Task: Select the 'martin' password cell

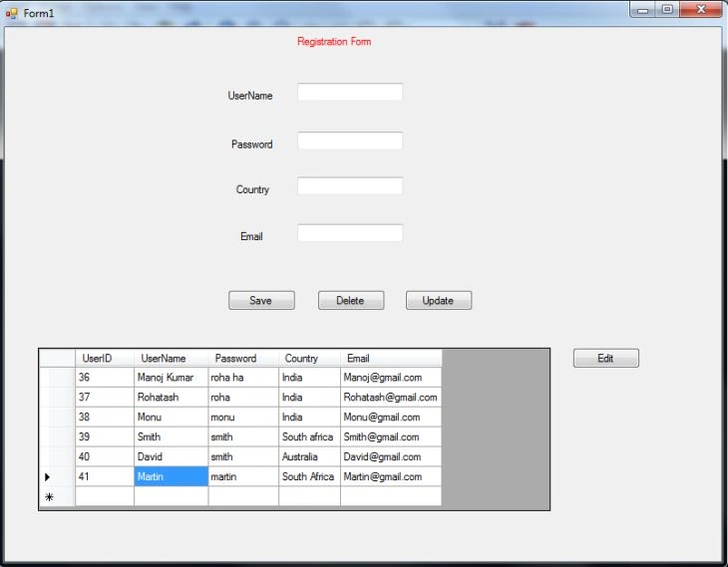Action: click(243, 476)
